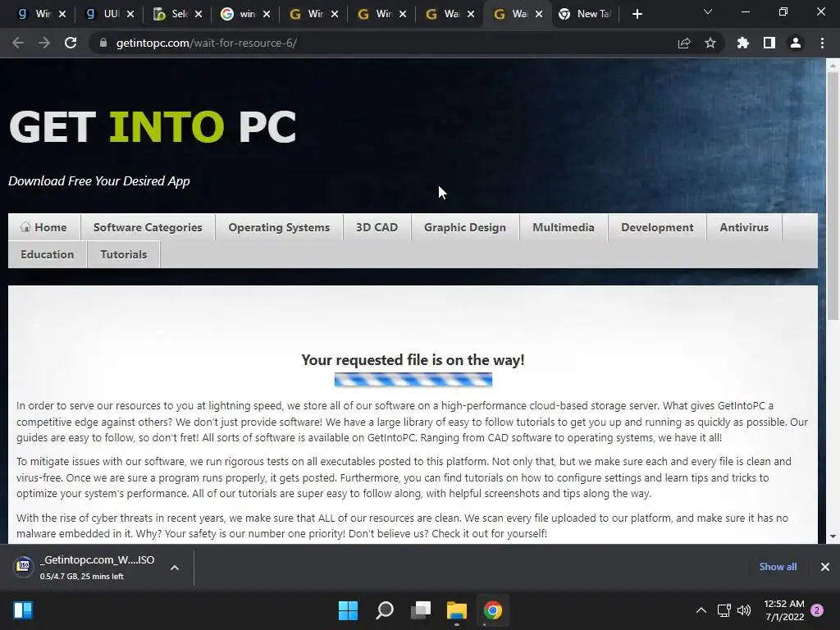This screenshot has width=840, height=630.
Task: Open the Chrome three-dot menu
Action: tap(822, 43)
